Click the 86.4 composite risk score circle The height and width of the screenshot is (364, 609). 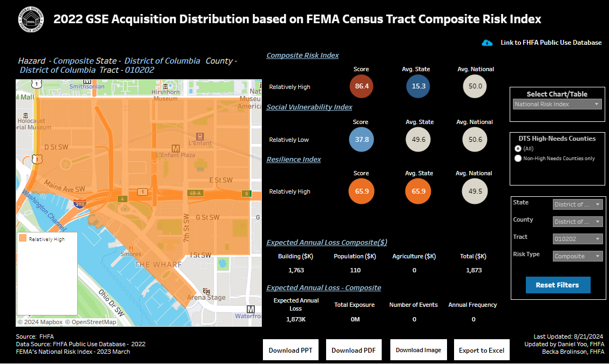pyautogui.click(x=362, y=86)
